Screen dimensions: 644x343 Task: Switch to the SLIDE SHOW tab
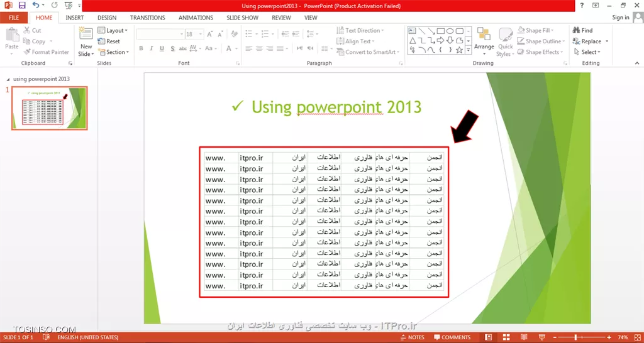click(242, 18)
